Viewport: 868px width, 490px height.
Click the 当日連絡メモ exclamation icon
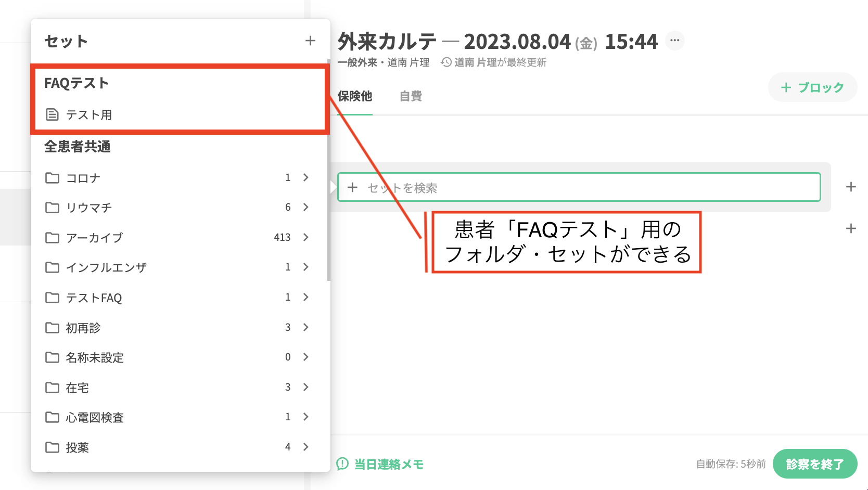[342, 464]
